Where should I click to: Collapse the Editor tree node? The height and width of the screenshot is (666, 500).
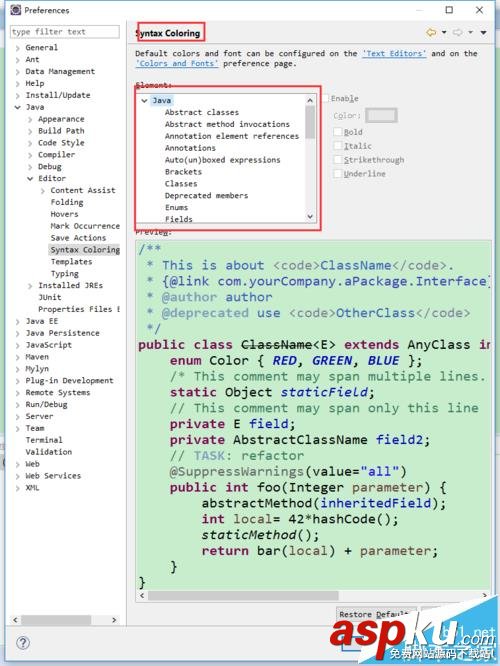(30, 178)
